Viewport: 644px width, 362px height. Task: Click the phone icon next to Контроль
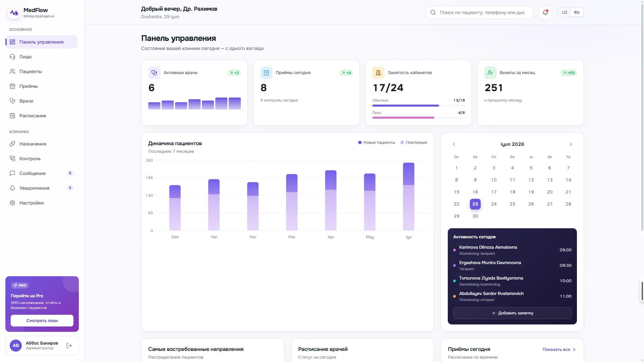tap(12, 159)
